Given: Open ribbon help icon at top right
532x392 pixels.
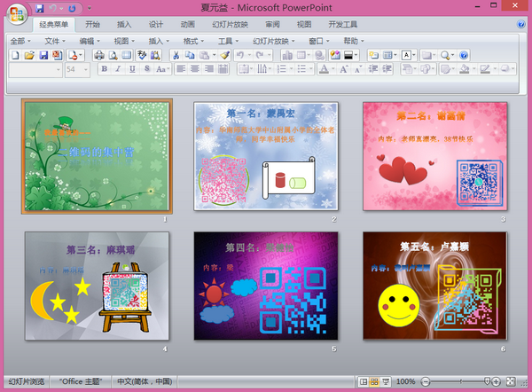Looking at the screenshot, I should tap(520, 24).
